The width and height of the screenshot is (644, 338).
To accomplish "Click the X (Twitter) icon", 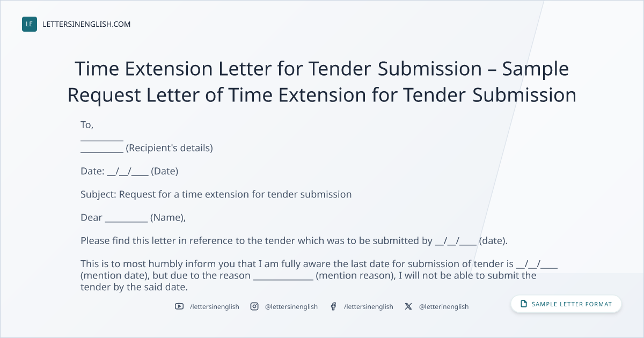I will 408,306.
